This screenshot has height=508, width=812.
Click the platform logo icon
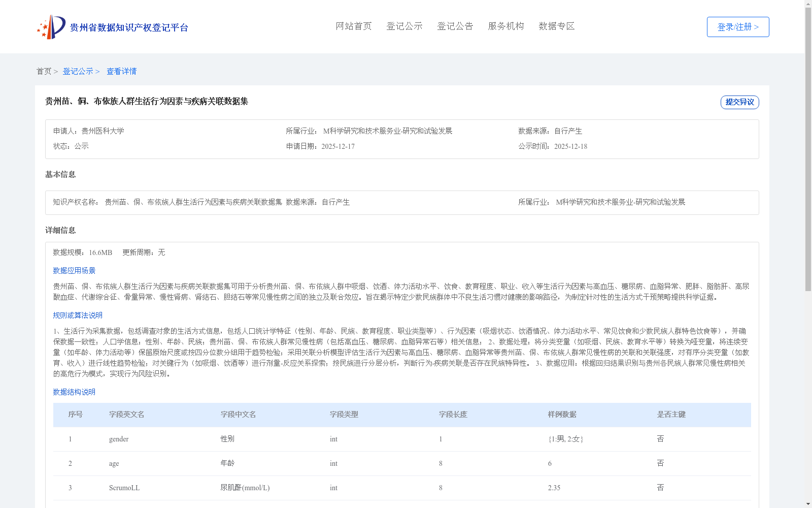coord(51,27)
